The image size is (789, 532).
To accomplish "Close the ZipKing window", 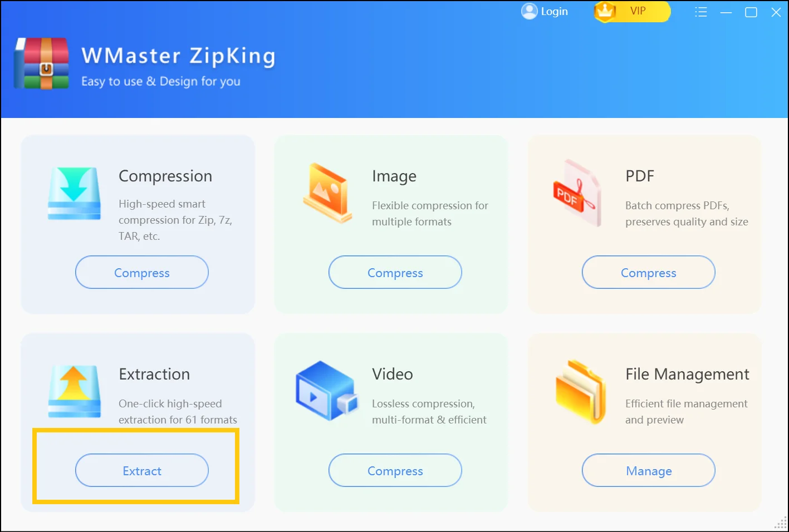I will (x=776, y=12).
